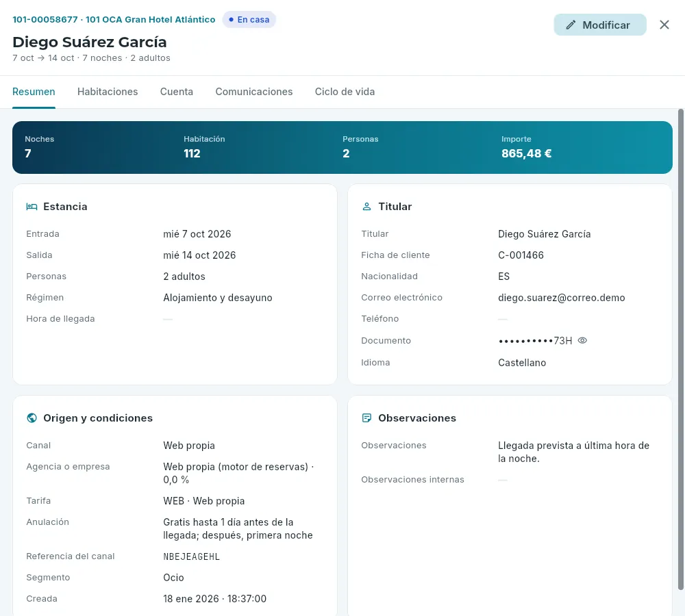Open the Cuenta tab
Image resolution: width=685 pixels, height=616 pixels.
tap(177, 92)
